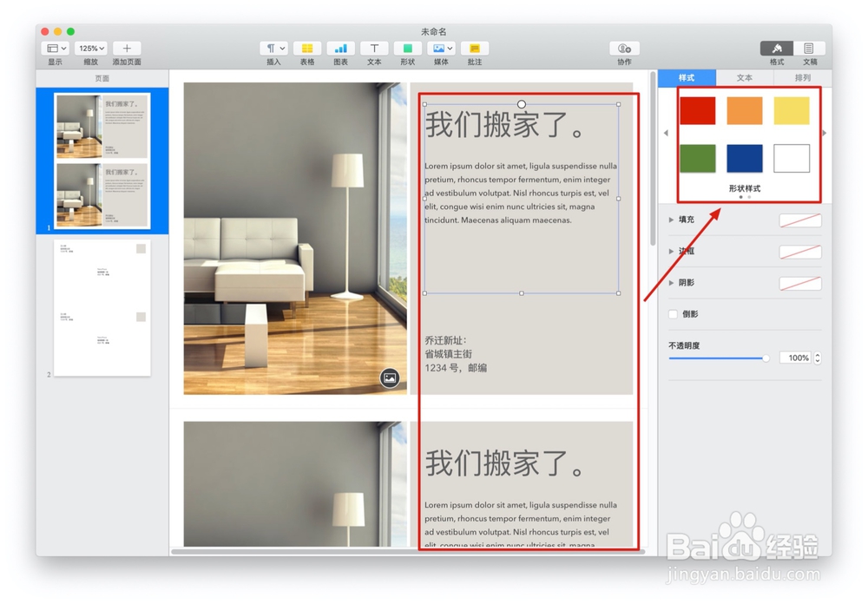Switch to the 排列 tab
Screen dimensions: 868x604
tap(803, 77)
